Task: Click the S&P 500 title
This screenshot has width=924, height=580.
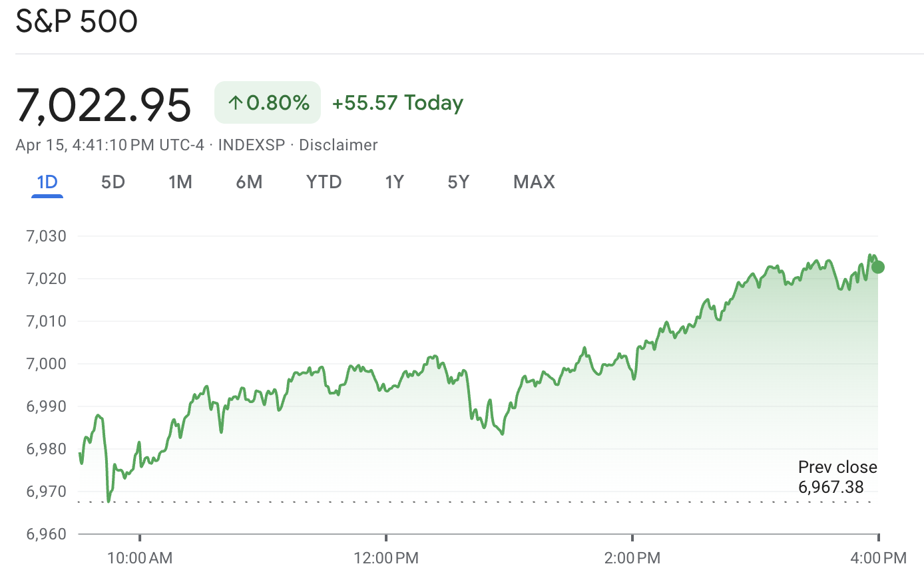Action: pyautogui.click(x=77, y=21)
